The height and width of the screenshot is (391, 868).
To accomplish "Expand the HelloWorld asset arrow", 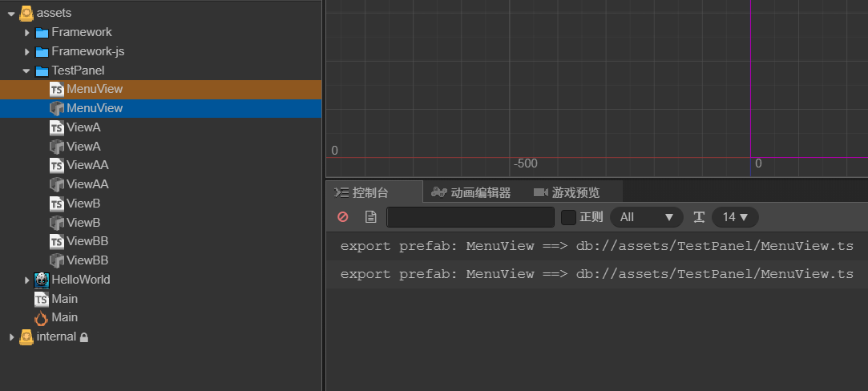I will click(x=27, y=280).
